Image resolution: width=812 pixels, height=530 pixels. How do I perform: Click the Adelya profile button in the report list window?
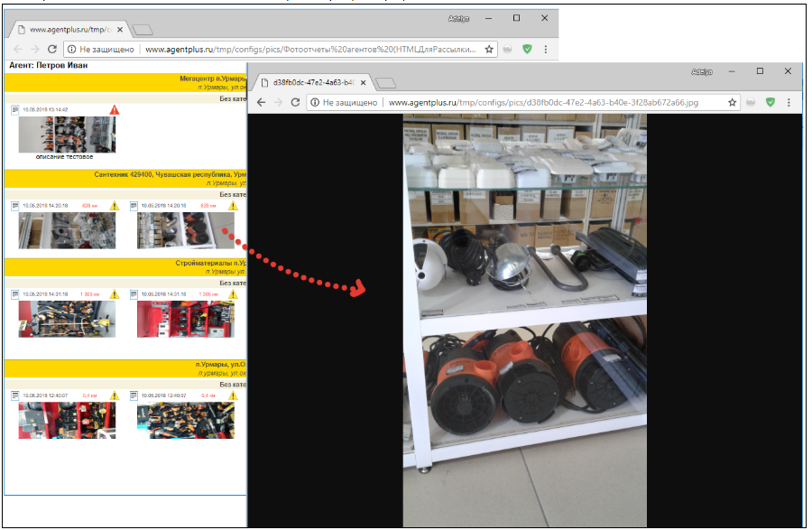[458, 19]
